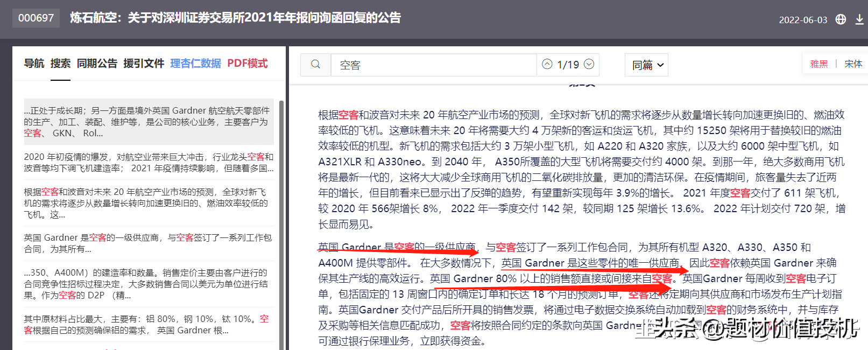868x350 pixels.
Task: Open the 援引文件 tab
Action: tap(144, 64)
